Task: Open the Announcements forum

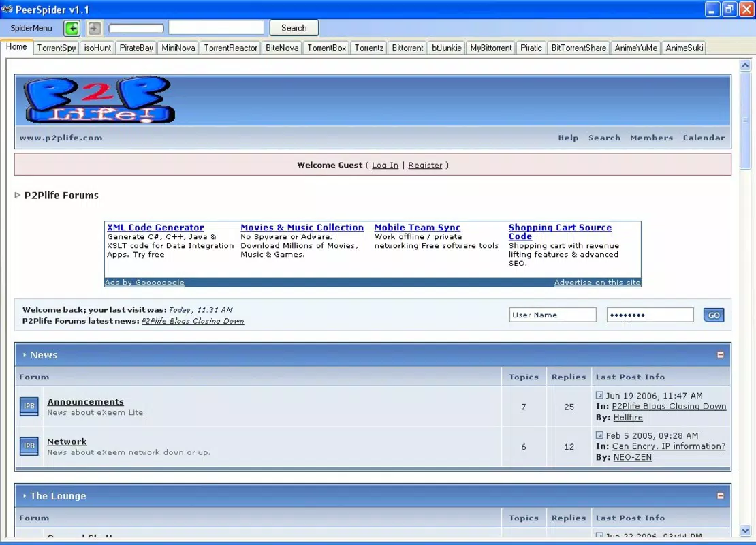Action: (x=85, y=401)
